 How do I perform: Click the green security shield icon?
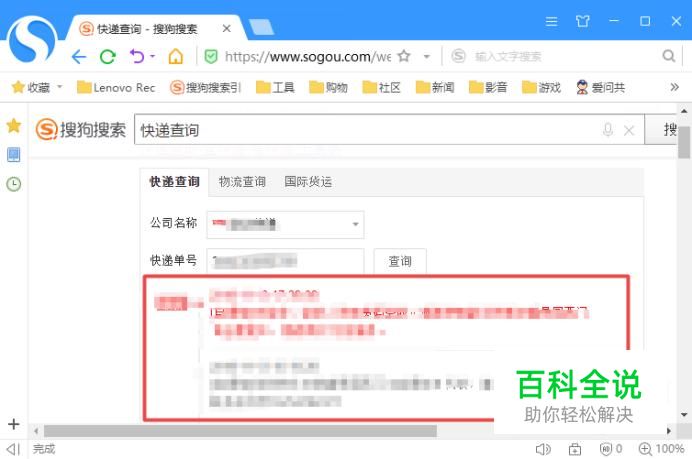[x=211, y=56]
